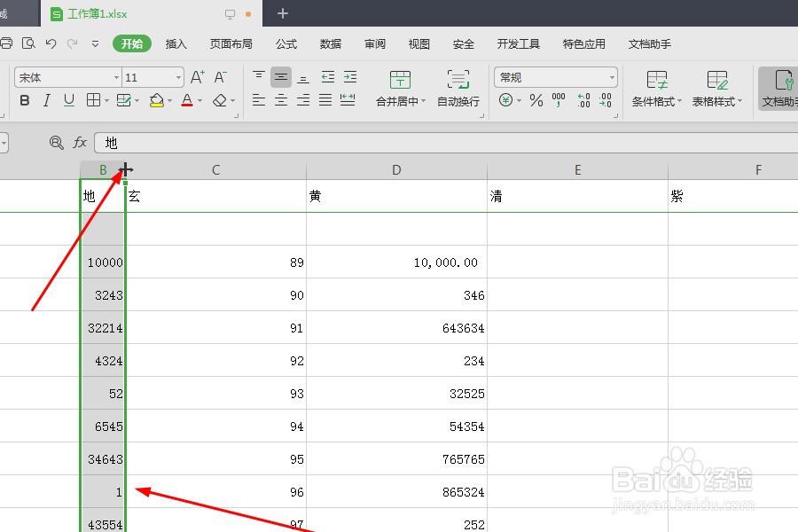Viewport: 798px width, 532px height.
Task: Click formula bar input showing 地
Action: (446, 143)
